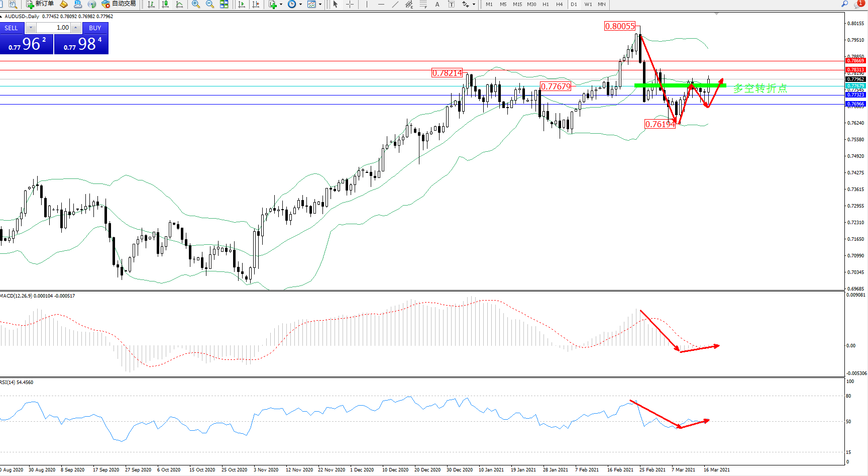Expand the chart templates dropdown
The width and height of the screenshot is (868, 476).
320,4
